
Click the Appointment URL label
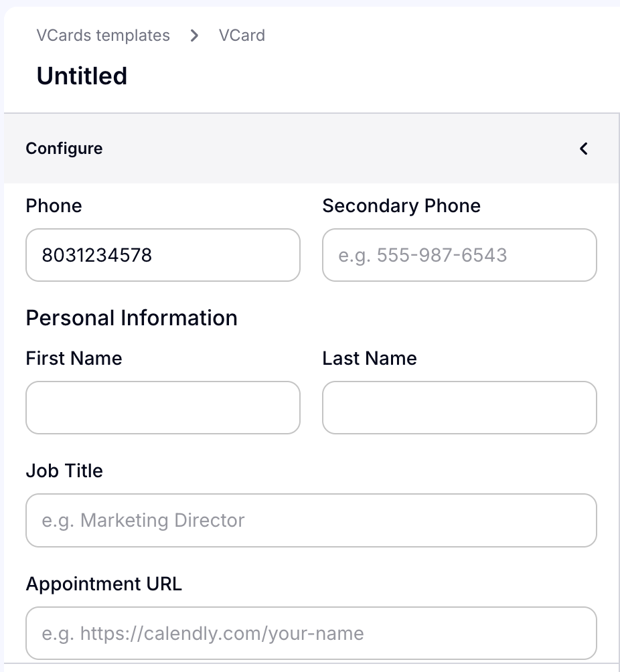tap(104, 584)
